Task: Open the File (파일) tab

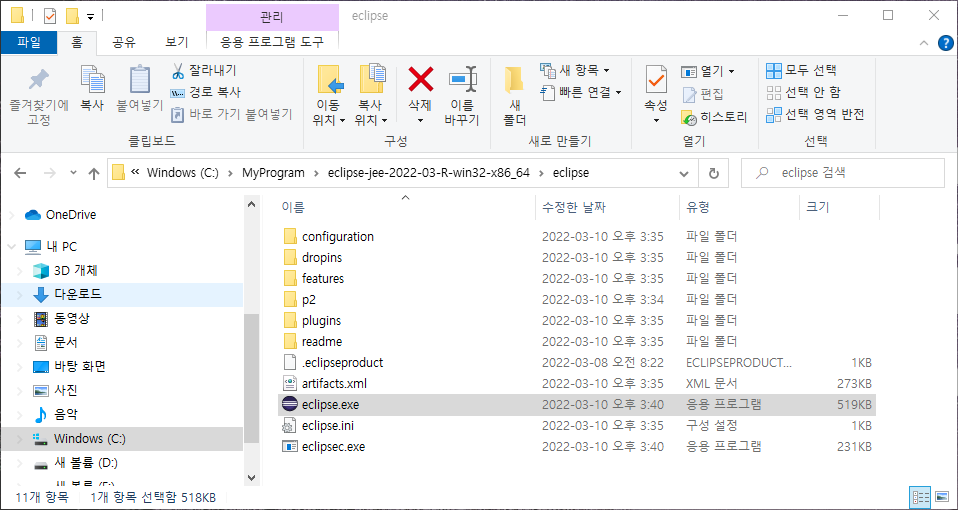Action: point(29,42)
